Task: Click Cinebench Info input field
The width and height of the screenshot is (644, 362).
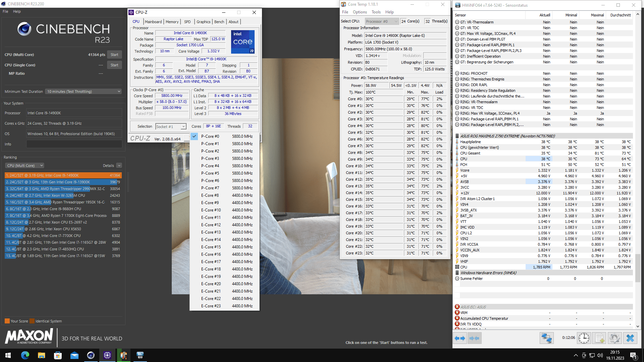Action: [74, 144]
